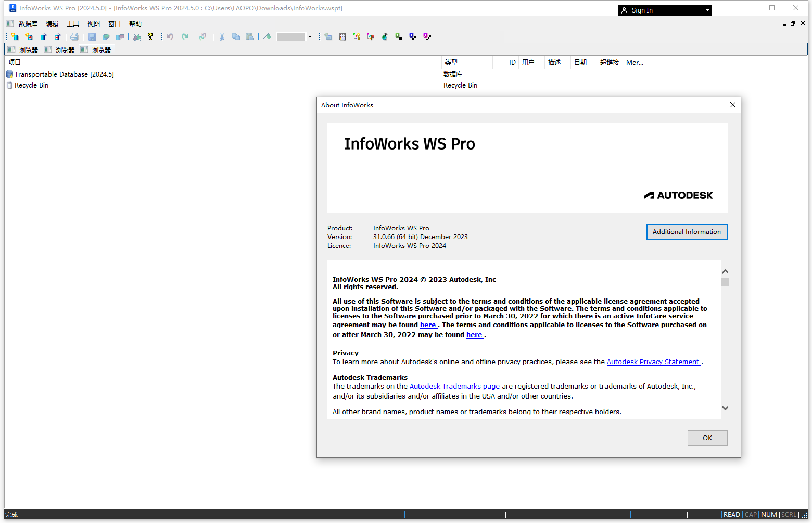Click the greyed database window icon
The image size is (812, 523).
tap(328, 36)
